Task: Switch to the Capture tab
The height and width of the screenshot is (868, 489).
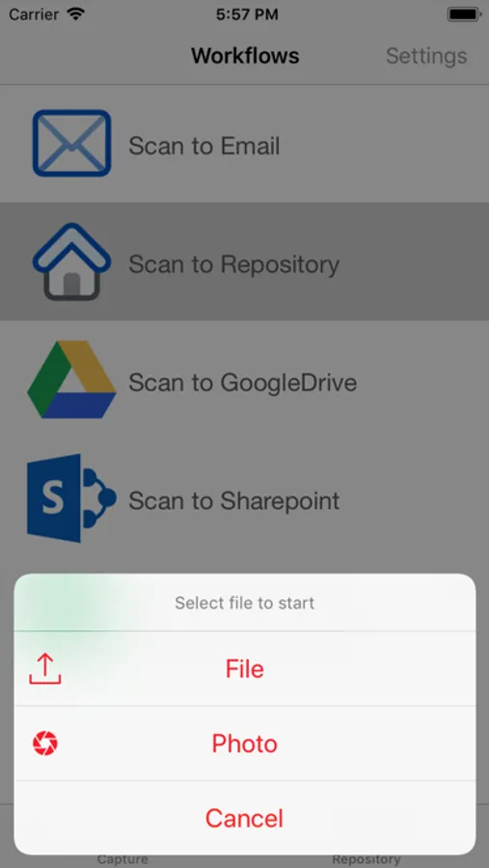Action: 122,859
